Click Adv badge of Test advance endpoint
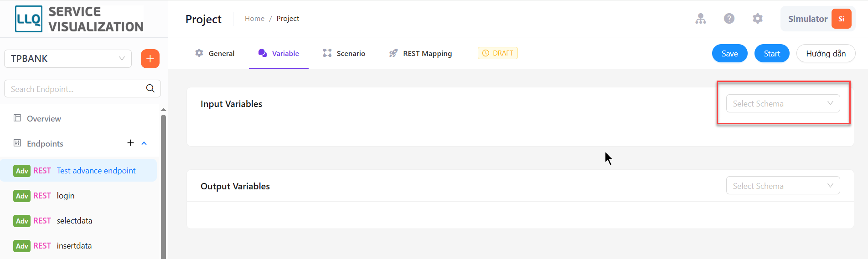The height and width of the screenshot is (259, 868). pos(22,171)
